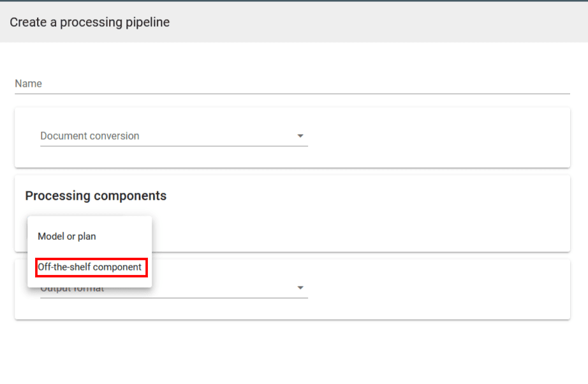The height and width of the screenshot is (384, 588).
Task: Click empty card space right of Output format arrow
Action: point(440,289)
